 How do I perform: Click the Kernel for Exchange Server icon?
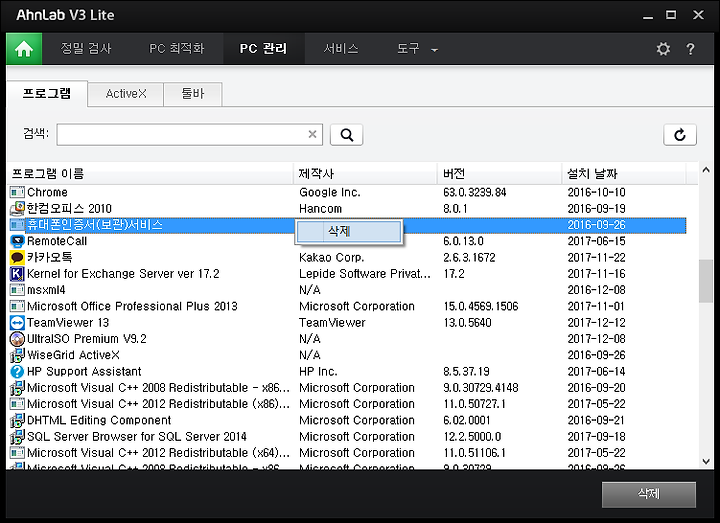tap(17, 274)
